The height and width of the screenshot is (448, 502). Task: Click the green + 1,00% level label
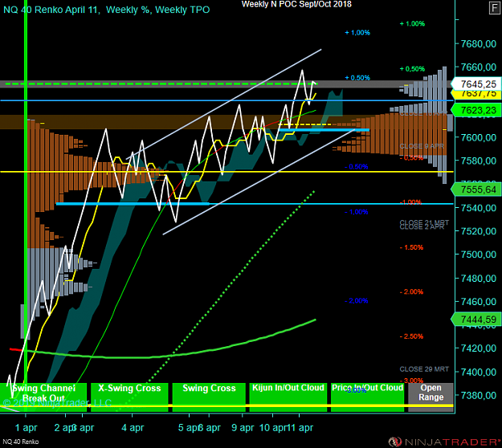click(412, 23)
